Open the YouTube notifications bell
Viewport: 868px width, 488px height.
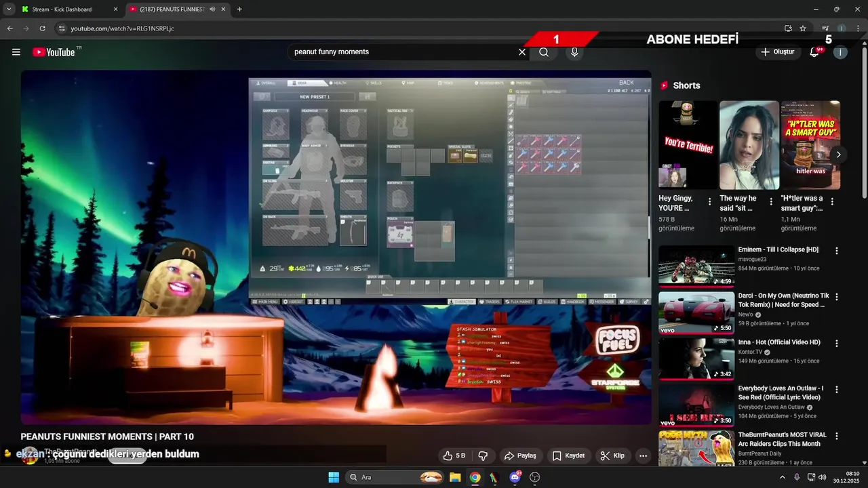[815, 52]
